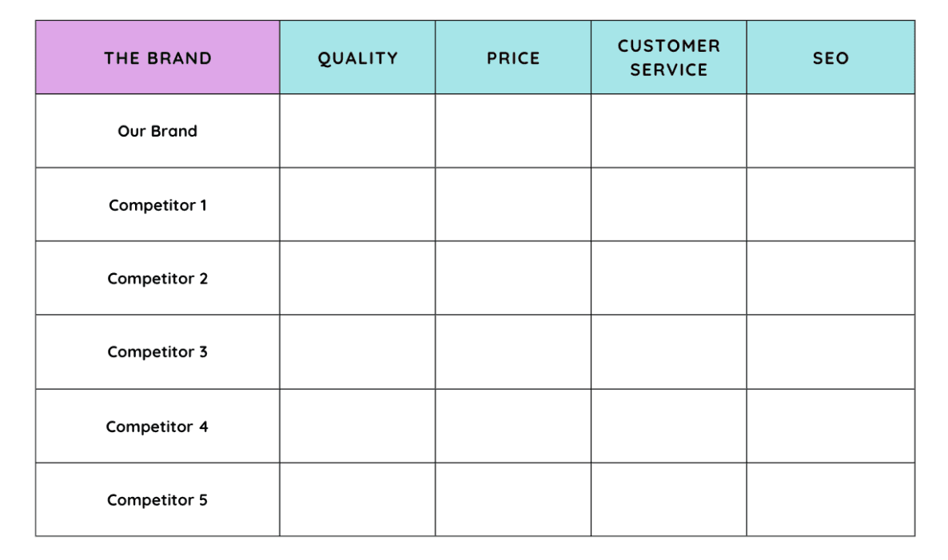This screenshot has height=560, width=948.
Task: Click the QUALITY column header
Action: 357,58
